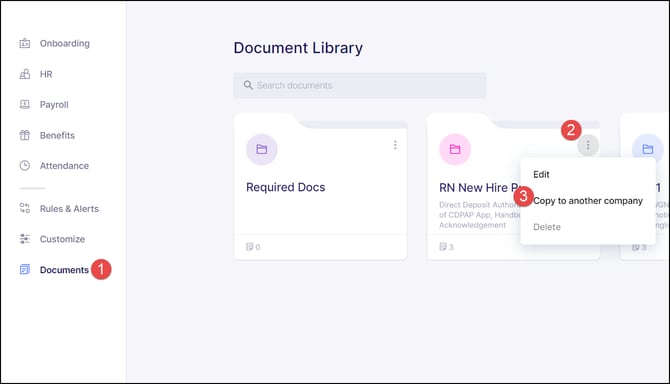Click the blue folder icon on third card
The image size is (670, 384).
pyautogui.click(x=648, y=149)
